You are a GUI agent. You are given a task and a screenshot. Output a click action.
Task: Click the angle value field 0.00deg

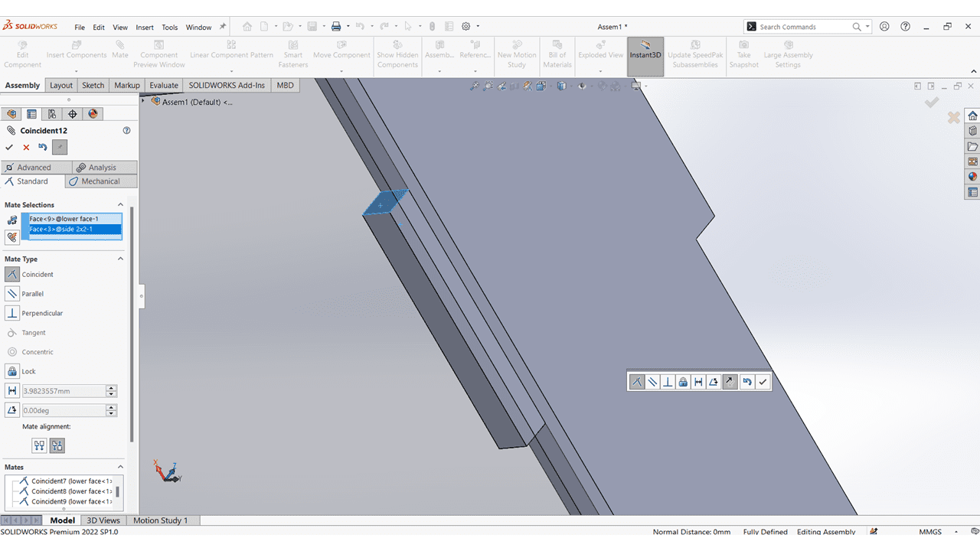point(63,410)
